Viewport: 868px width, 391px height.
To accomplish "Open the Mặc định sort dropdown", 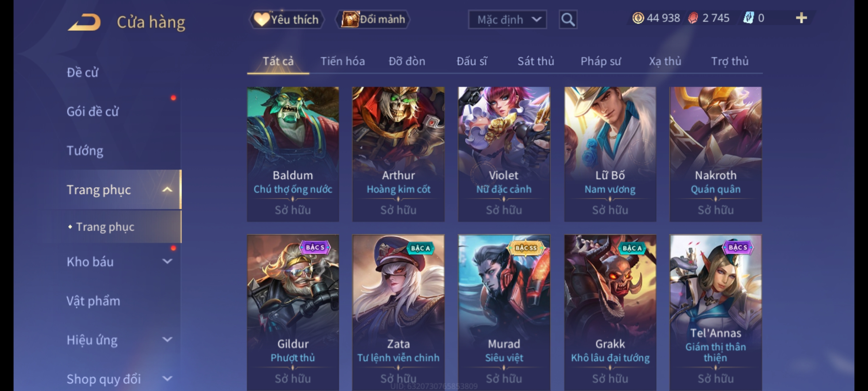I will point(507,20).
